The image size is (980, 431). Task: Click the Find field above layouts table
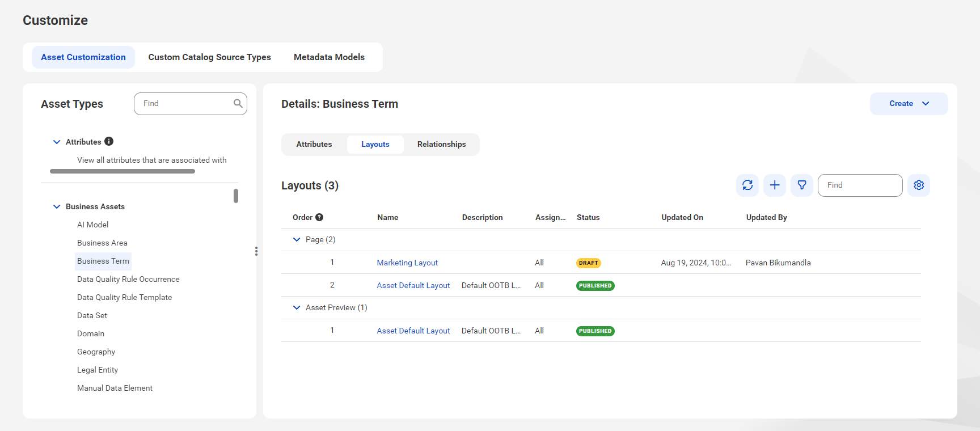[860, 185]
